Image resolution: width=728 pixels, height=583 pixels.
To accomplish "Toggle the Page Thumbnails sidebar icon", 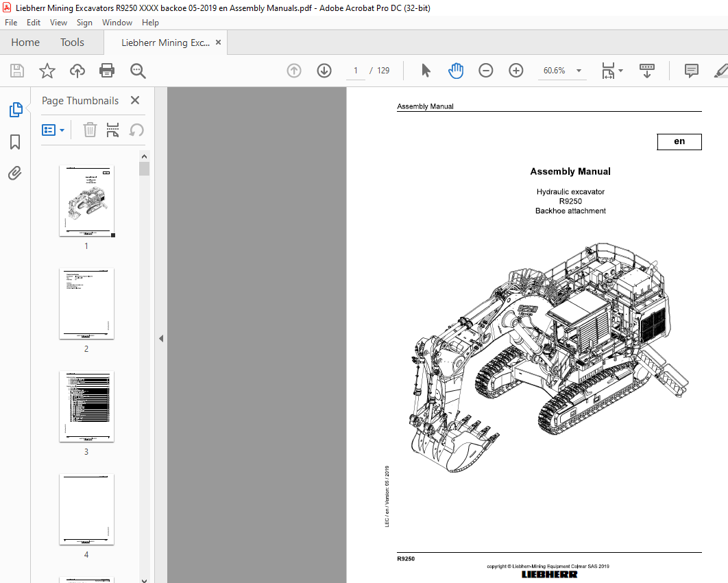I will tap(16, 110).
